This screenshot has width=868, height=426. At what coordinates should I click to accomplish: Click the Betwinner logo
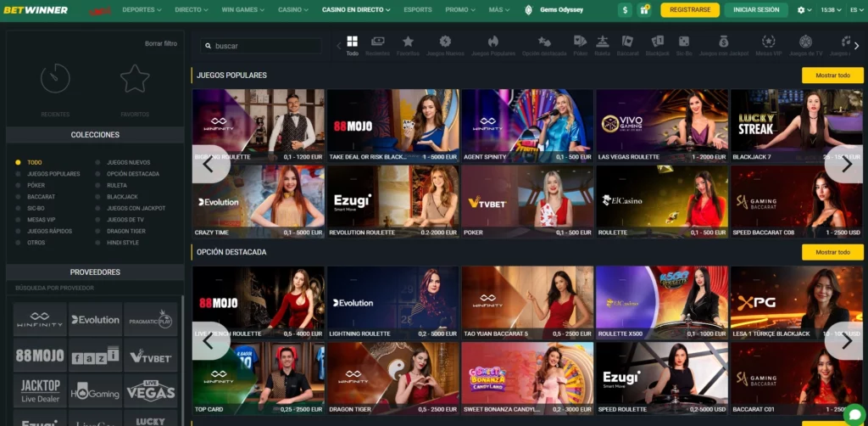pos(36,10)
